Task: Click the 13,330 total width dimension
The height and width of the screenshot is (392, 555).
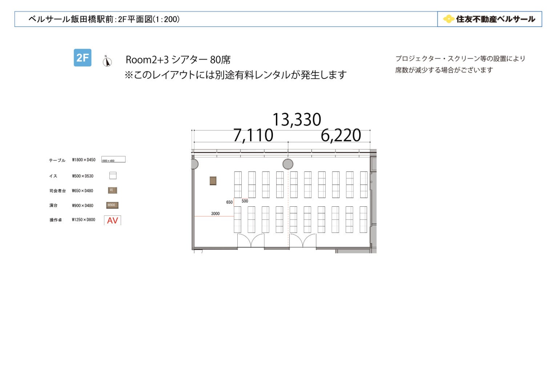Action: point(297,120)
